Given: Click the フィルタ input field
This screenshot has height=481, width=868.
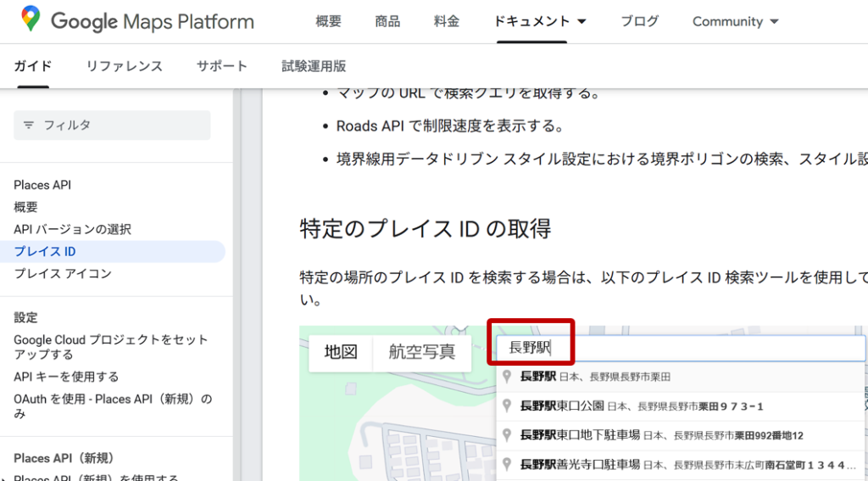Looking at the screenshot, I should click(113, 126).
